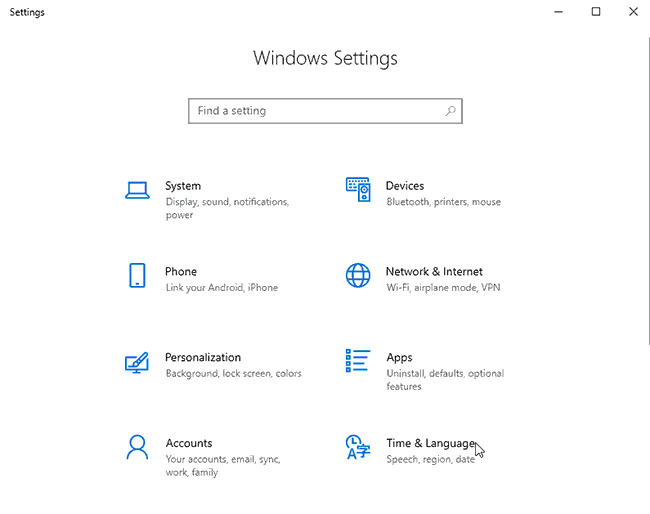650x514 pixels.
Task: Click "Speech, region, date" text
Action: pos(430,459)
